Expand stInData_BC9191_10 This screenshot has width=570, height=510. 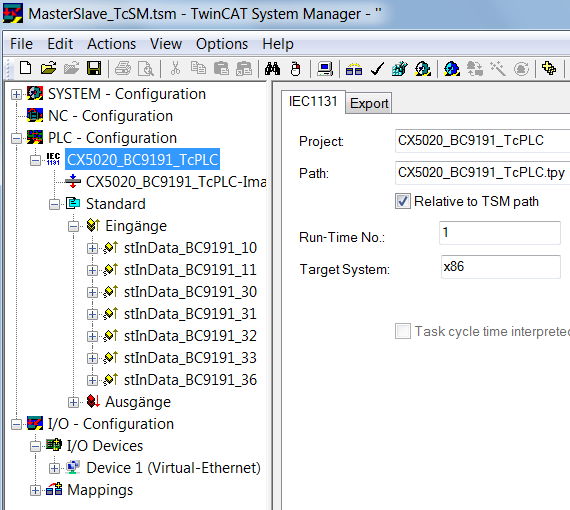[x=92, y=248]
